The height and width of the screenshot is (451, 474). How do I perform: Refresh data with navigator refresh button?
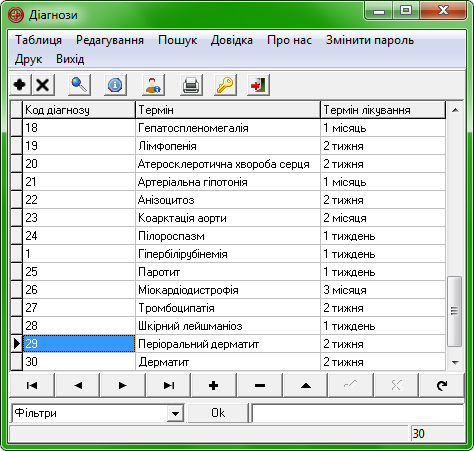click(442, 385)
